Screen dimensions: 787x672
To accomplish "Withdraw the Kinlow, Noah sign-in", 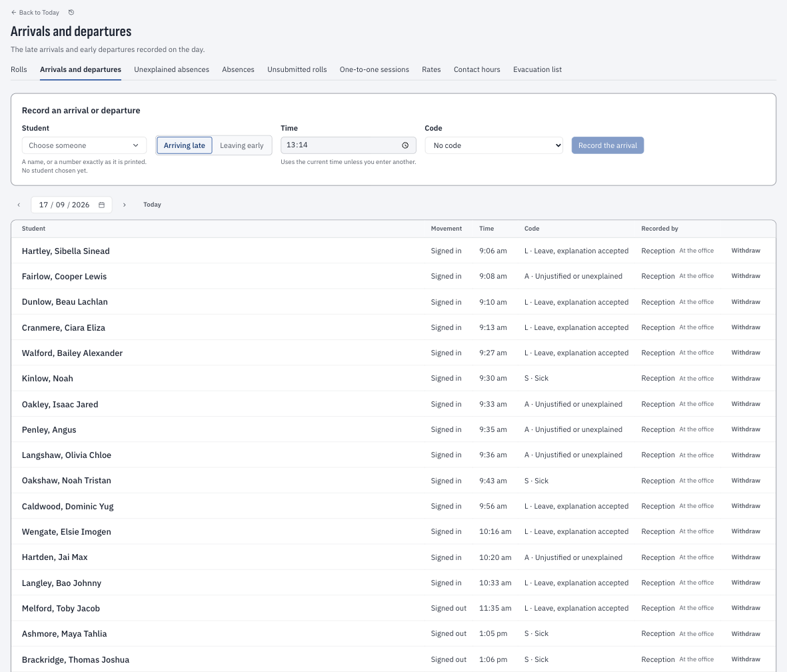I will pyautogui.click(x=746, y=379).
